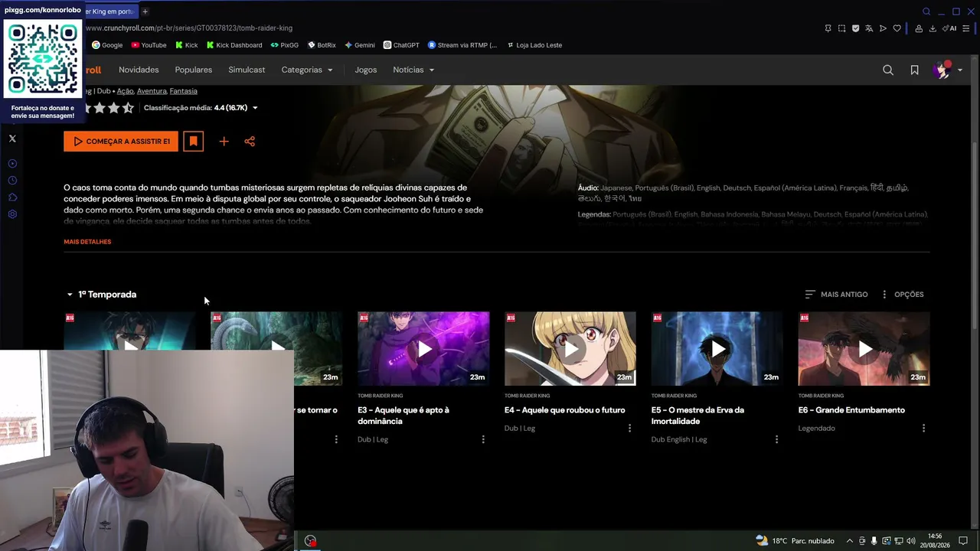Image resolution: width=980 pixels, height=551 pixels.
Task: Play episode E6 Grande Entumbamento thumbnail
Action: point(864,348)
